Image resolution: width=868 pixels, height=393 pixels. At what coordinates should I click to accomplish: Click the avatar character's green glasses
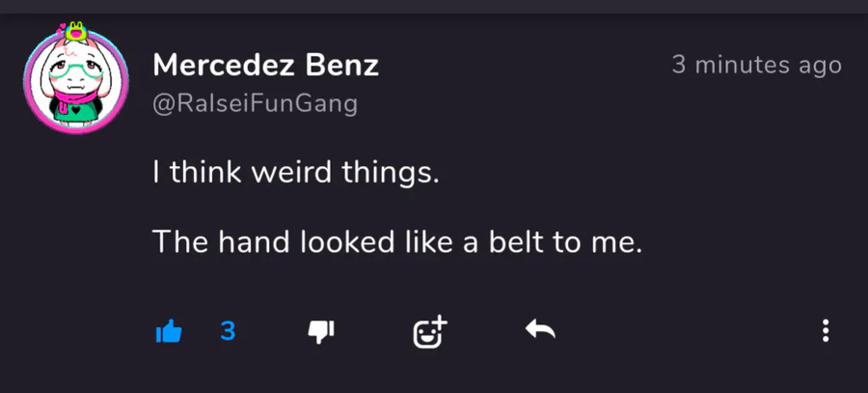[x=76, y=72]
